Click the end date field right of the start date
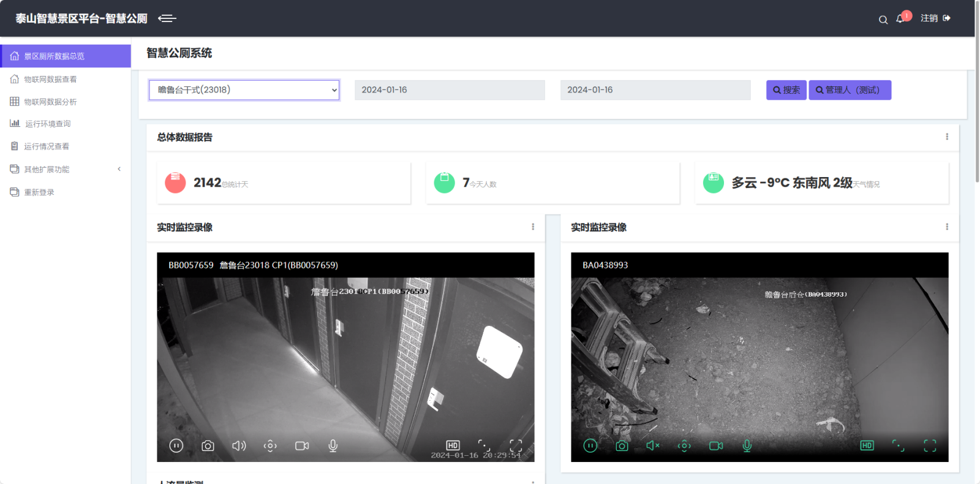Screen dimensions: 980x484 tap(655, 90)
